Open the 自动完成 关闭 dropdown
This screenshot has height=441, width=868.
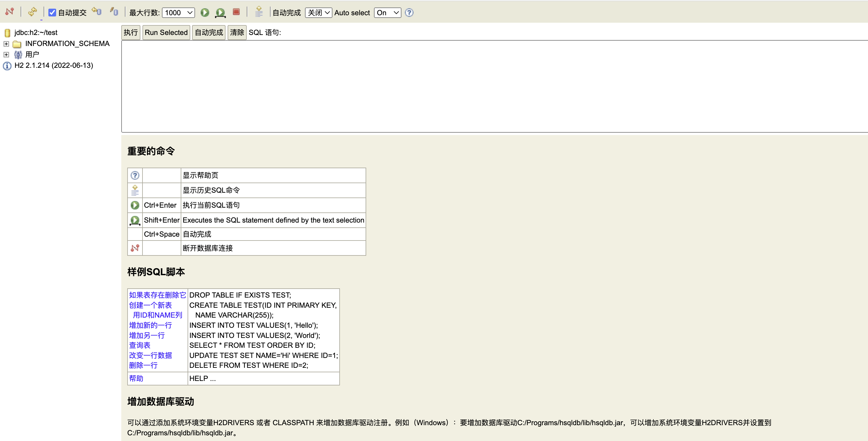pyautogui.click(x=318, y=13)
